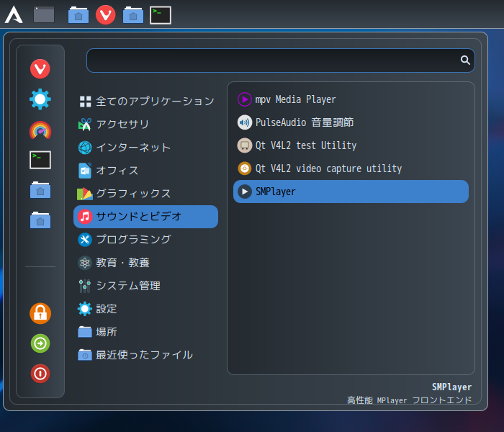This screenshot has height=432, width=504.
Task: Click into the menu search field
Action: pos(280,60)
